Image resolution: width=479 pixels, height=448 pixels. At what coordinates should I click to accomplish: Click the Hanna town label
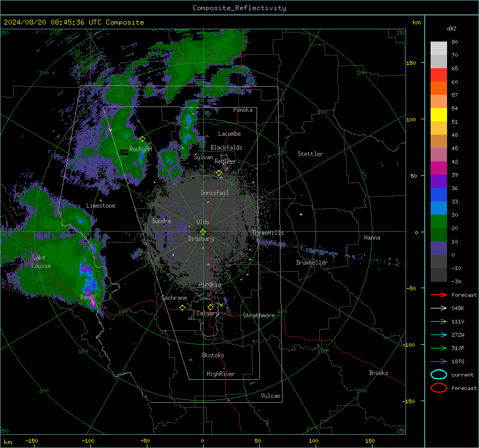372,238
